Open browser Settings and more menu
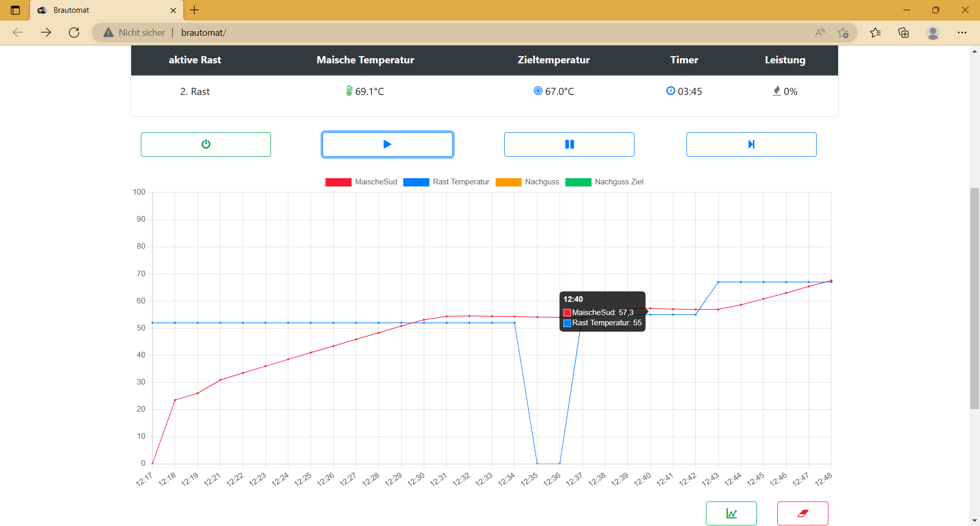Viewport: 980px width, 526px height. 962,33
